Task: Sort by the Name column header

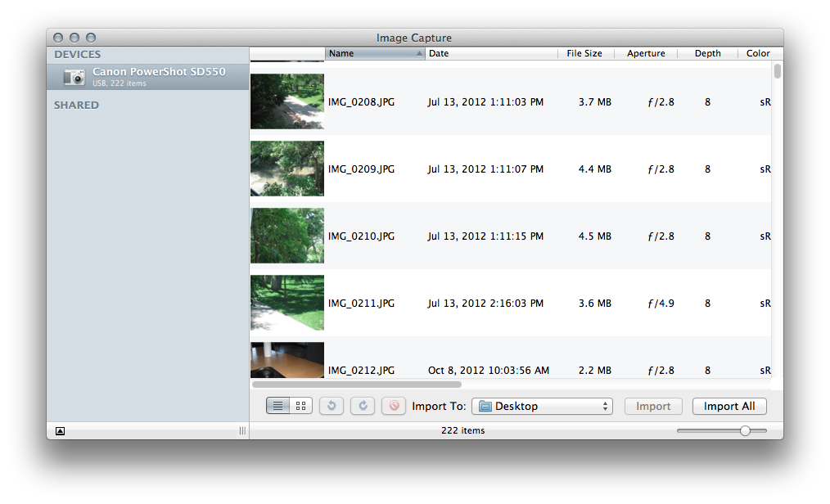Action: (375, 53)
